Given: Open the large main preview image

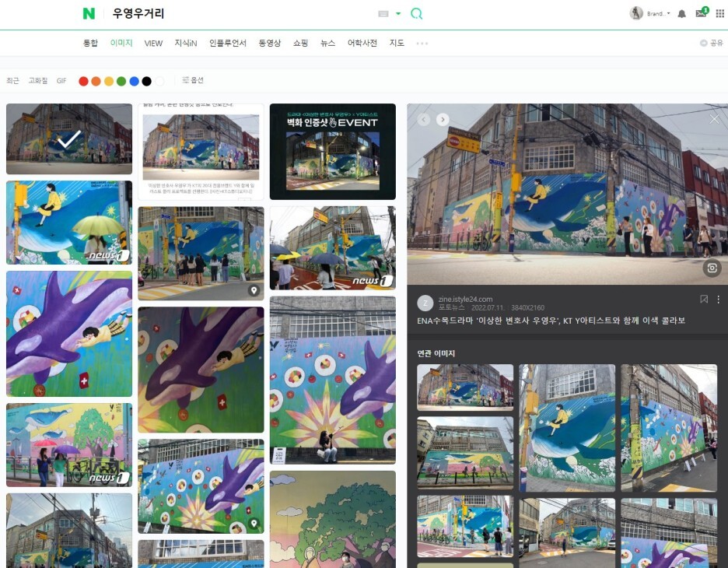Looking at the screenshot, I should tap(567, 195).
